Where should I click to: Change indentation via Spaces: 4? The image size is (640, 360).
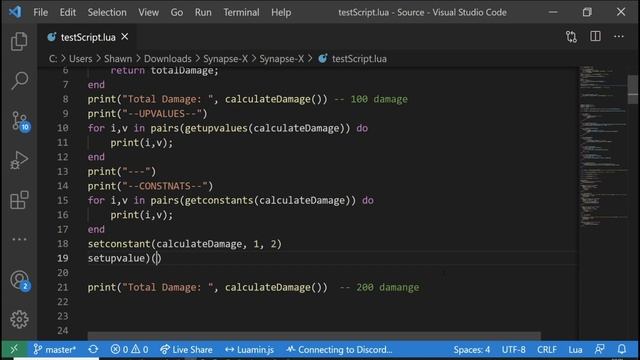(472, 349)
